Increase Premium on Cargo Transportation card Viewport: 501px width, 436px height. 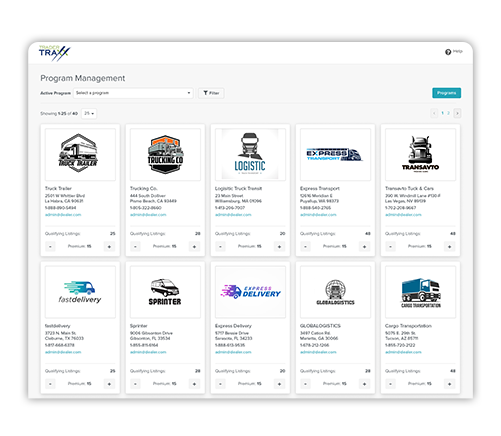click(x=449, y=384)
